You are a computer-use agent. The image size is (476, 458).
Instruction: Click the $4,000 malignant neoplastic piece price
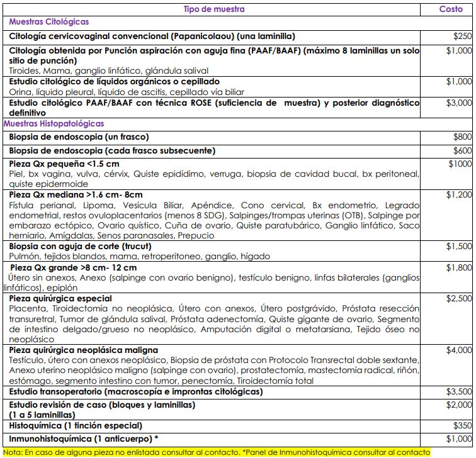pos(459,350)
